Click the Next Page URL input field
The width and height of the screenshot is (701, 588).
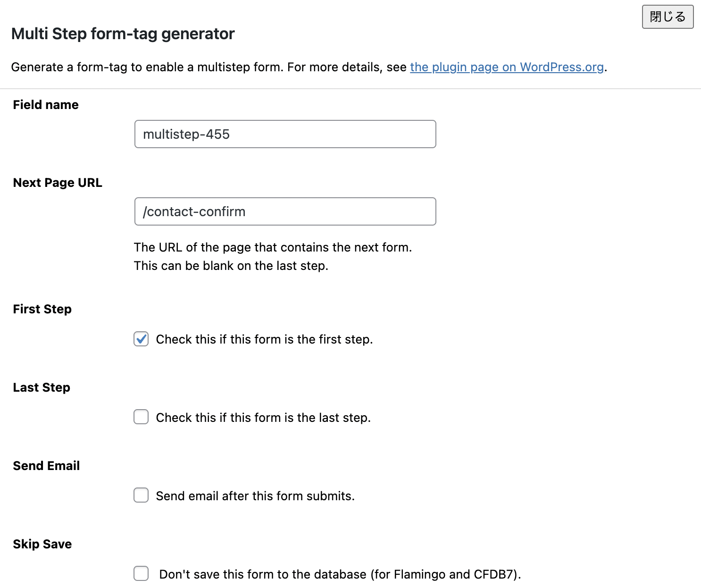(285, 211)
